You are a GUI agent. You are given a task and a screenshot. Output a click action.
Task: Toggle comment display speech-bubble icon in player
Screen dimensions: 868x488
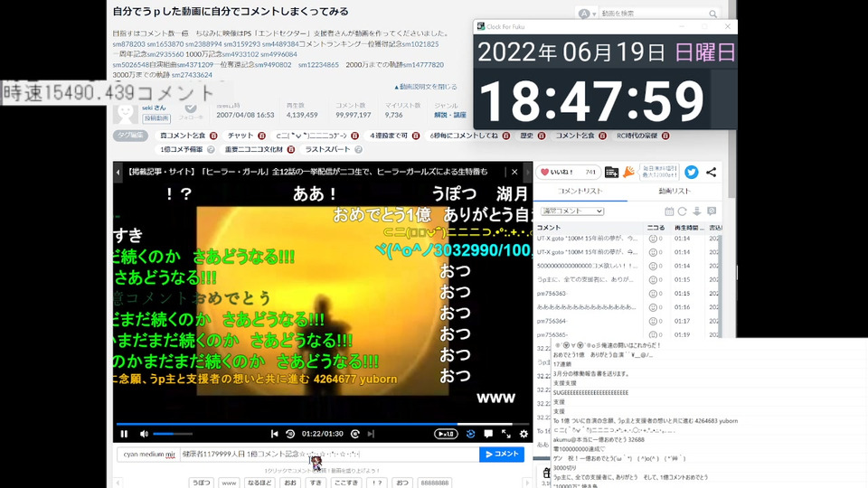[488, 434]
